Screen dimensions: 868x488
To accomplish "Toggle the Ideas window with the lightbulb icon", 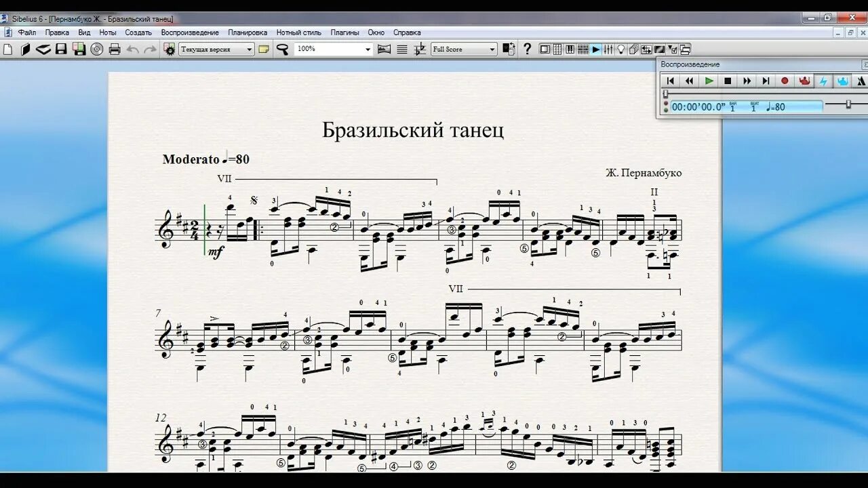I will coord(620,49).
